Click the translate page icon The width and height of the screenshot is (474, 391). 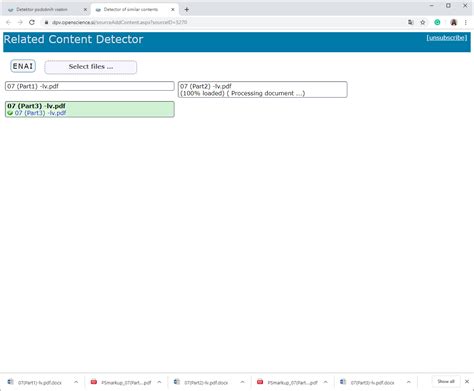point(411,22)
